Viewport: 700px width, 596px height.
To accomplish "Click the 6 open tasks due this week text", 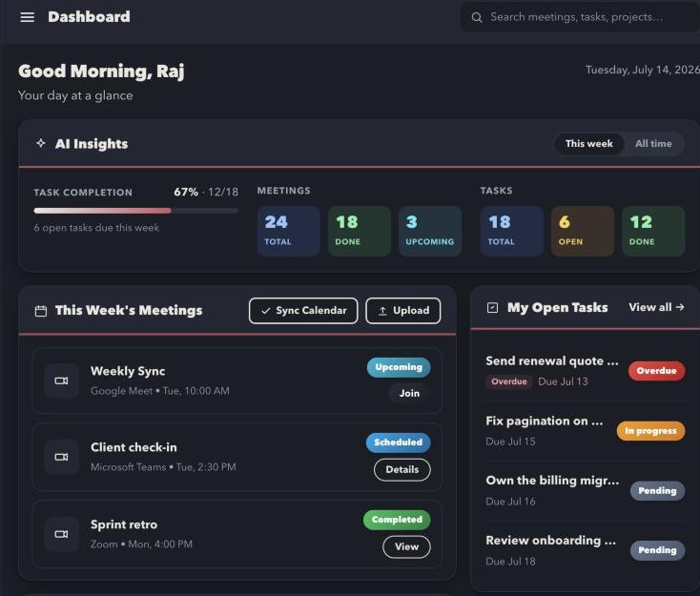I will pos(96,228).
